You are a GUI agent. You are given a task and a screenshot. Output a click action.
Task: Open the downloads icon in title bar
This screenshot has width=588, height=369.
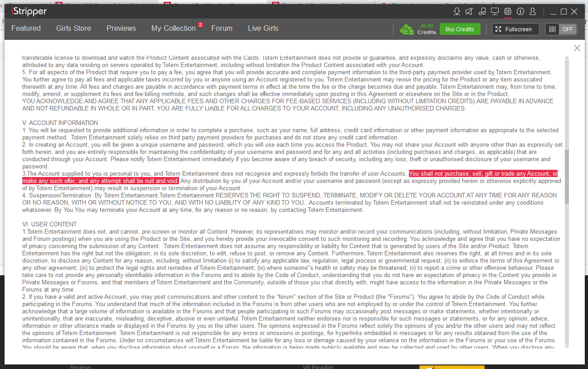pyautogui.click(x=457, y=11)
